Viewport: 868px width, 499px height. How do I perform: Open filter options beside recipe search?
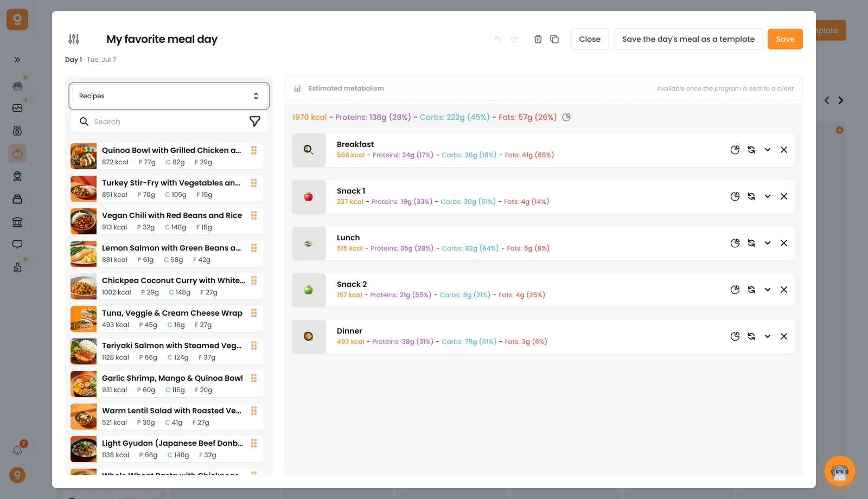(x=254, y=121)
